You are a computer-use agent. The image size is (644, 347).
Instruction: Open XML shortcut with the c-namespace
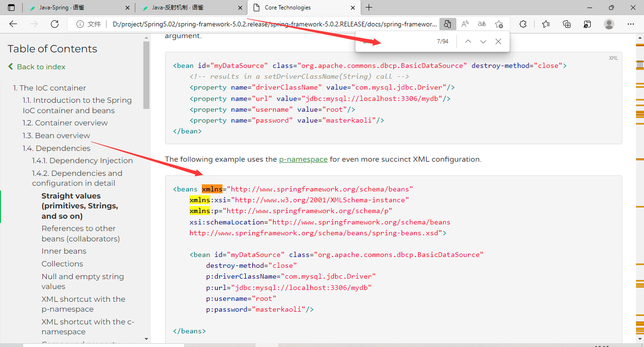tap(88, 327)
